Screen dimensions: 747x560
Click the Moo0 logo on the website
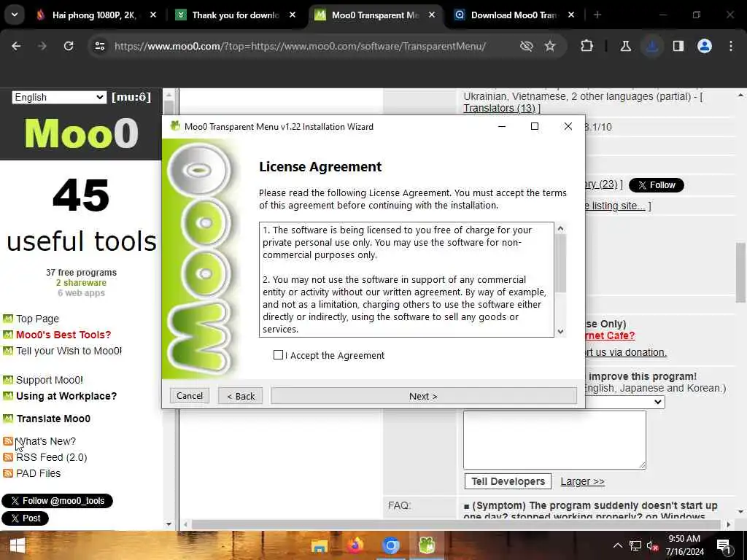coord(82,133)
